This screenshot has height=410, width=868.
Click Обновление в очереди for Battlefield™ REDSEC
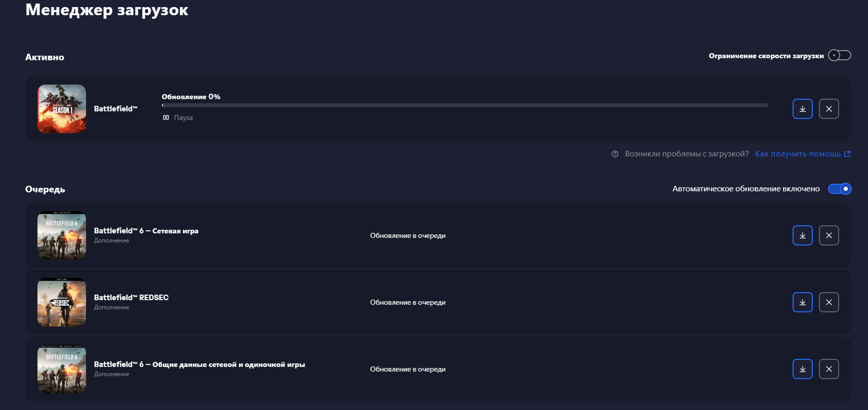(408, 302)
